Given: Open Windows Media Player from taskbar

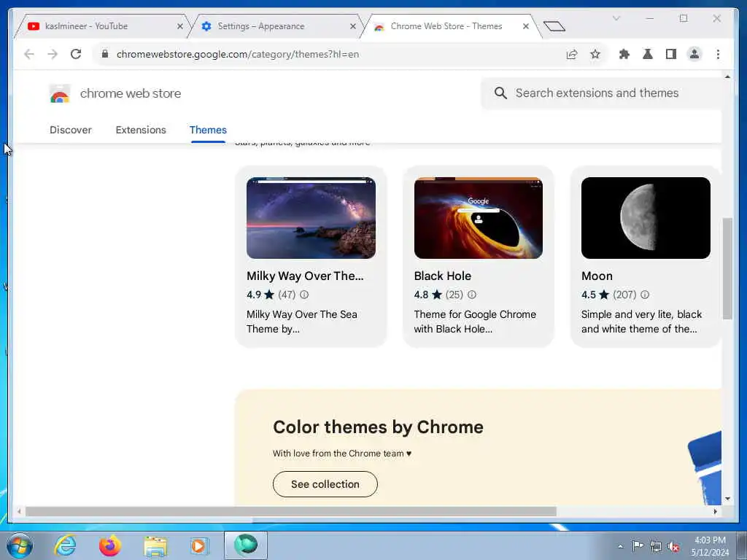Looking at the screenshot, I should click(199, 545).
